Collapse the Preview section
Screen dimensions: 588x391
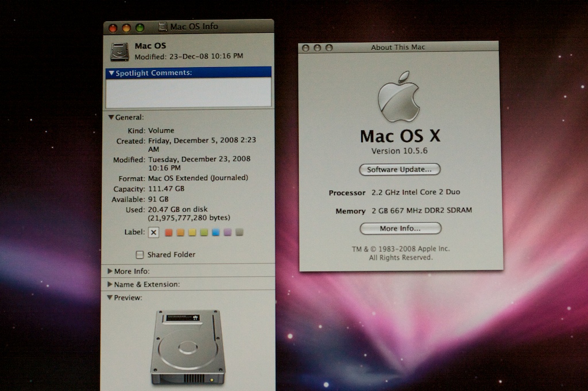[110, 297]
